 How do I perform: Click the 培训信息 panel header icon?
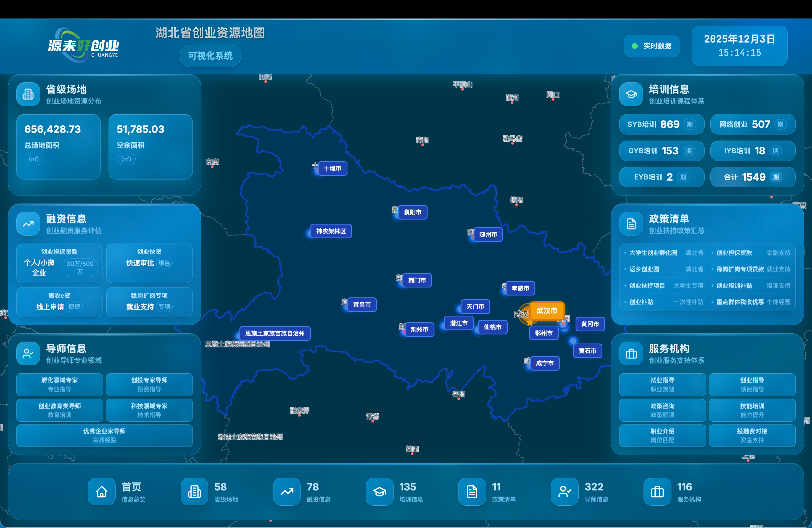(x=631, y=94)
